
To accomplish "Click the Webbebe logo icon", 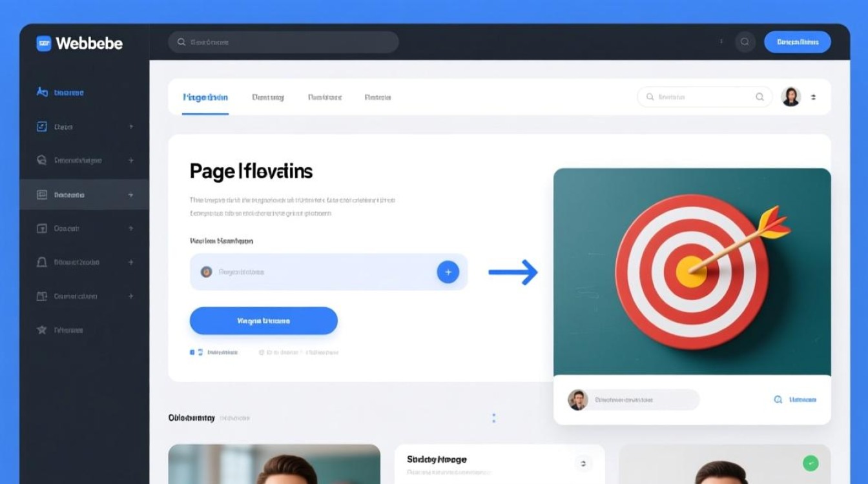I will tap(43, 43).
